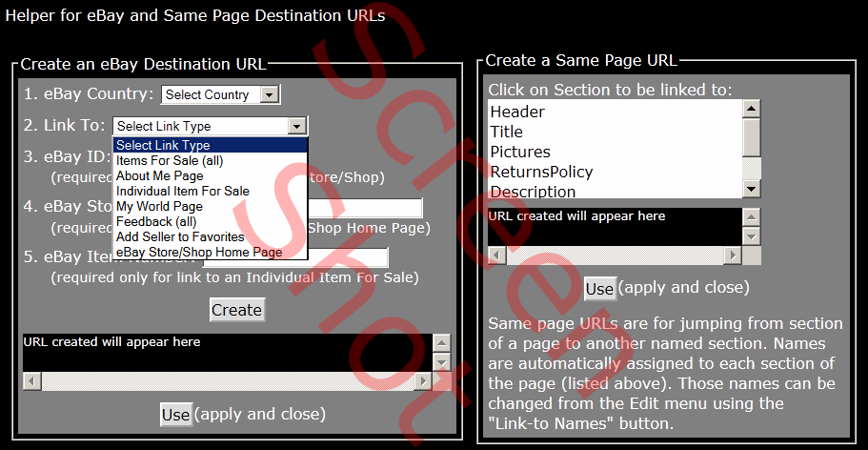Click the Create button
Image resolution: width=868 pixels, height=450 pixels.
click(237, 310)
